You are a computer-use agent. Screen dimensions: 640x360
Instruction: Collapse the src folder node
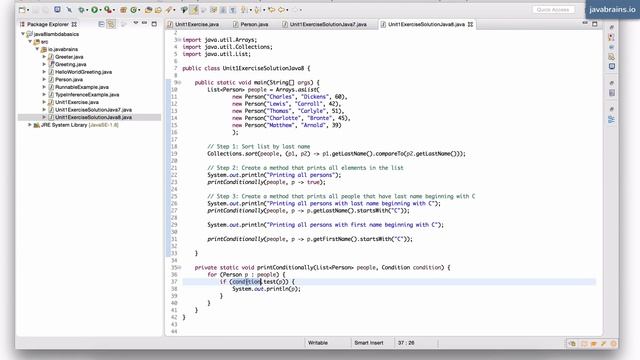pos(30,42)
